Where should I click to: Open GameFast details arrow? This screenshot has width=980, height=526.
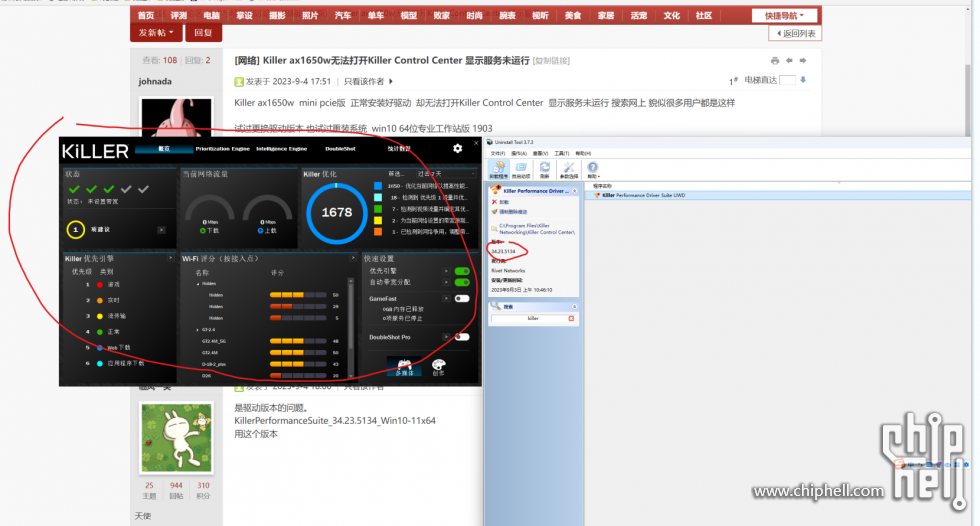(x=446, y=299)
